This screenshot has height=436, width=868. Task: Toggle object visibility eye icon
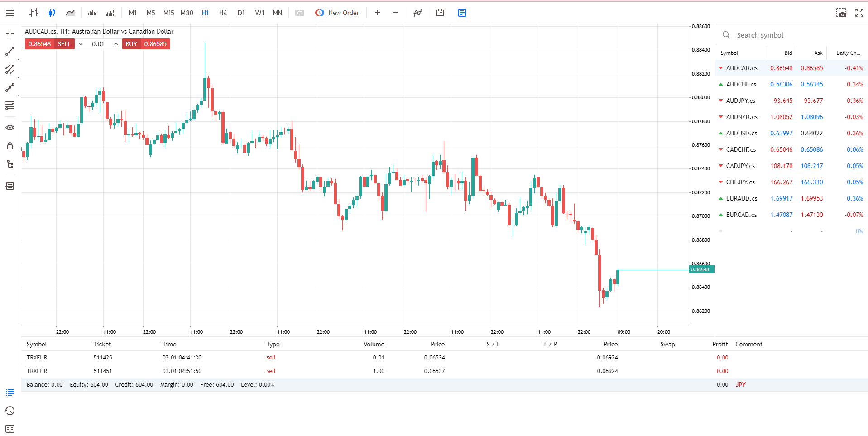click(x=10, y=128)
